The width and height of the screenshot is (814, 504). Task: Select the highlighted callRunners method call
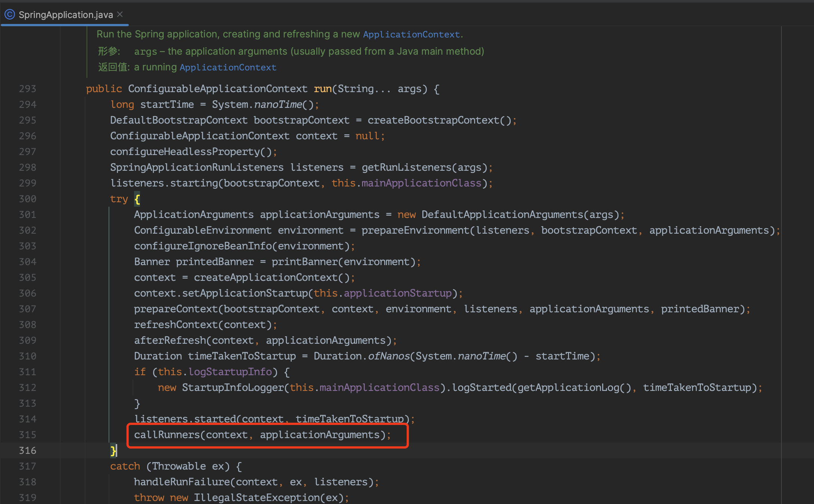[262, 434]
